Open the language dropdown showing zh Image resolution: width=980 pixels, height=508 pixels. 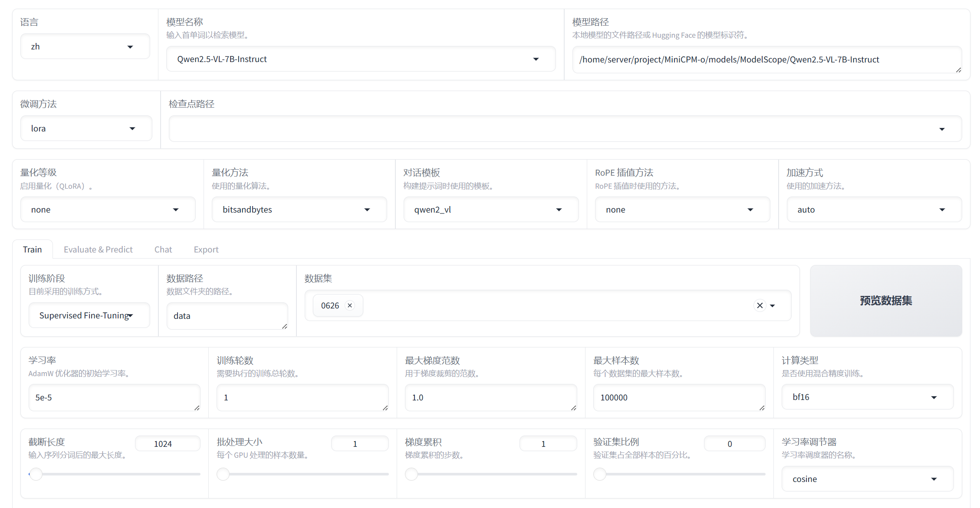(x=85, y=46)
